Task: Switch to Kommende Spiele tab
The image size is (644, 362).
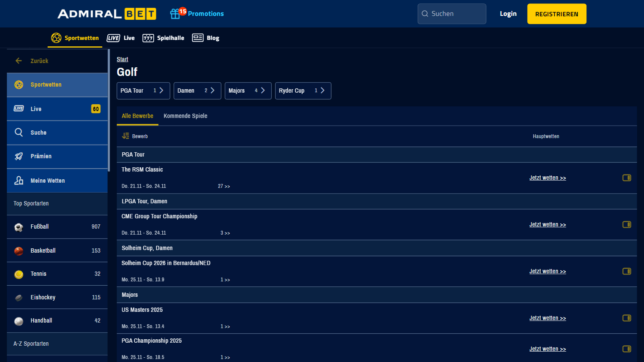Action: pyautogui.click(x=185, y=116)
